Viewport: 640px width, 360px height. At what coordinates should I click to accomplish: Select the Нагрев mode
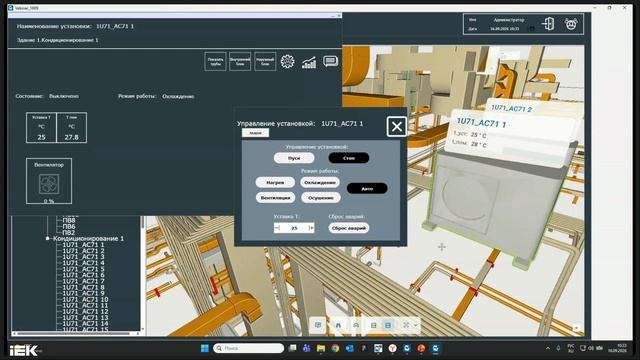coord(275,182)
